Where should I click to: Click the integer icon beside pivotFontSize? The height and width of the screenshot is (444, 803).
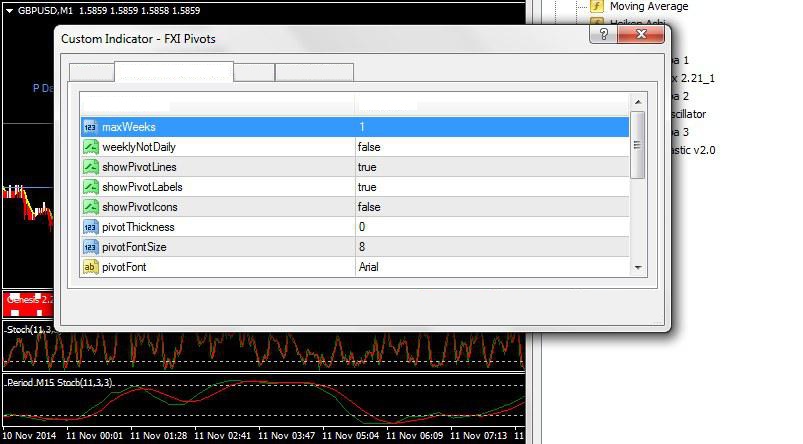coord(90,247)
